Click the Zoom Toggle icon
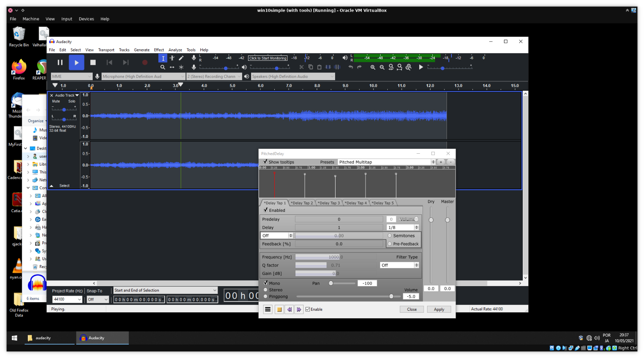The height and width of the screenshot is (358, 644). 409,67
